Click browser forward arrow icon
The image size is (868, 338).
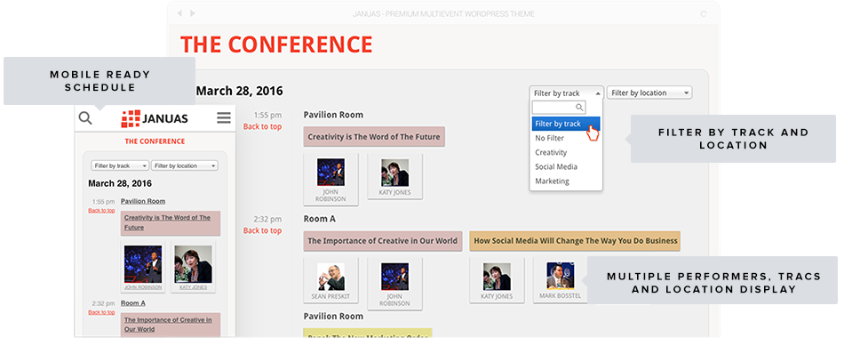click(x=193, y=13)
